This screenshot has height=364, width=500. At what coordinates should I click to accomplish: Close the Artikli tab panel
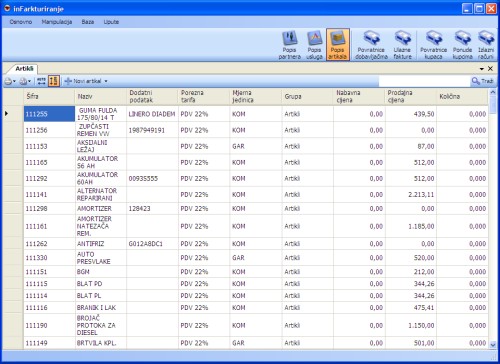click(490, 68)
